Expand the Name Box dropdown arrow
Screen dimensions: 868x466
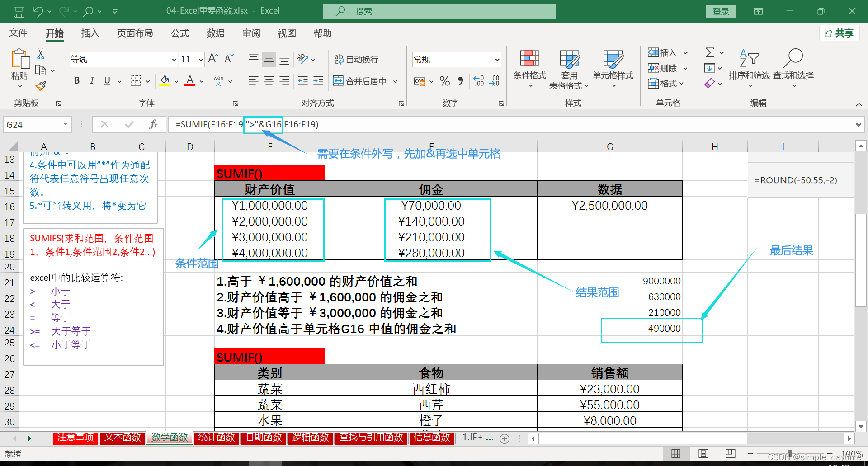pos(65,124)
